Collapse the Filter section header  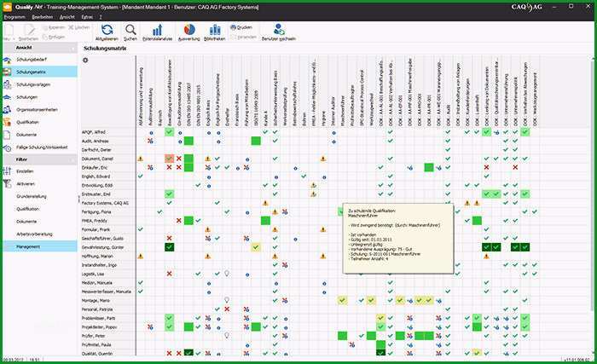(39, 159)
